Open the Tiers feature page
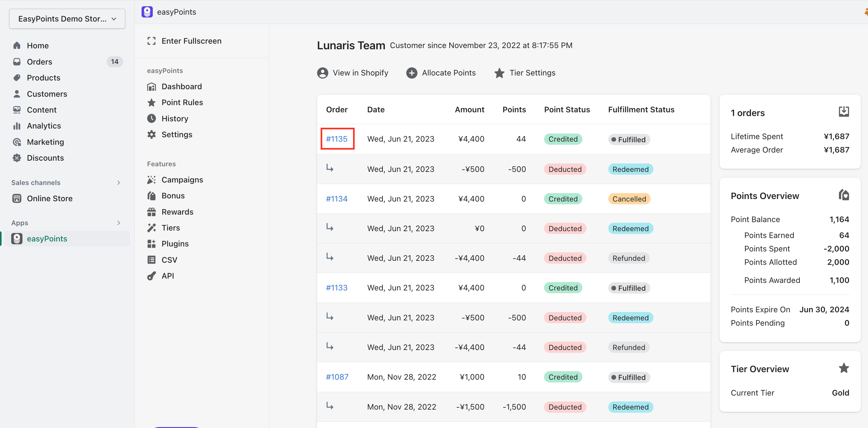 pyautogui.click(x=171, y=228)
